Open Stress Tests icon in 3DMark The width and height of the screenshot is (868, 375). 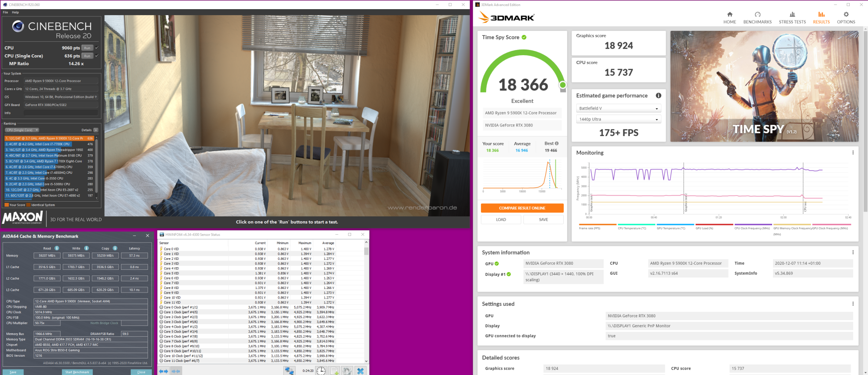coord(792,14)
